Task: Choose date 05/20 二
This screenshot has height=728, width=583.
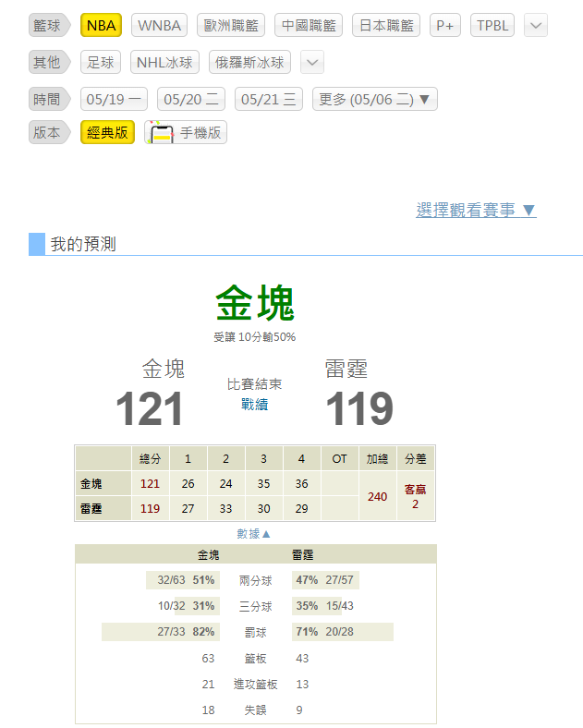Action: point(191,100)
